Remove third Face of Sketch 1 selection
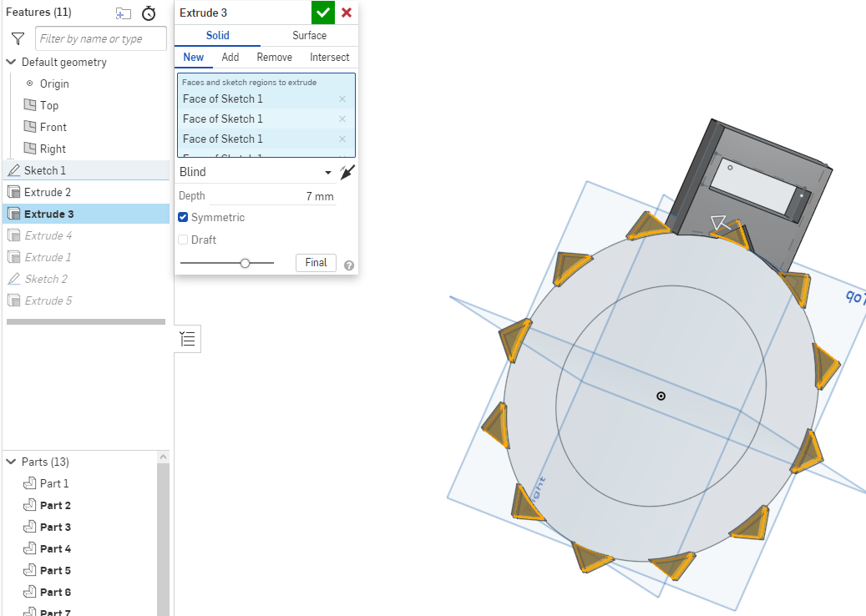Screen dimensions: 866x616 point(342,139)
